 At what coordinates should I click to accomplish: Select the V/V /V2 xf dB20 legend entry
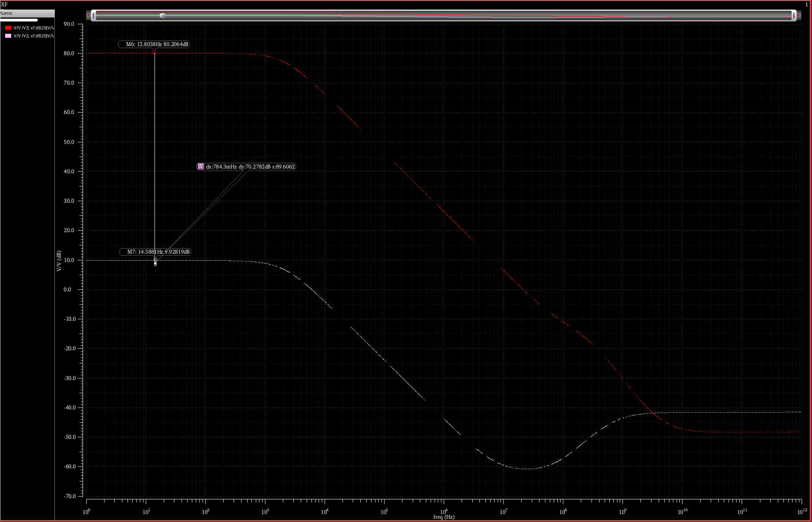pyautogui.click(x=33, y=36)
